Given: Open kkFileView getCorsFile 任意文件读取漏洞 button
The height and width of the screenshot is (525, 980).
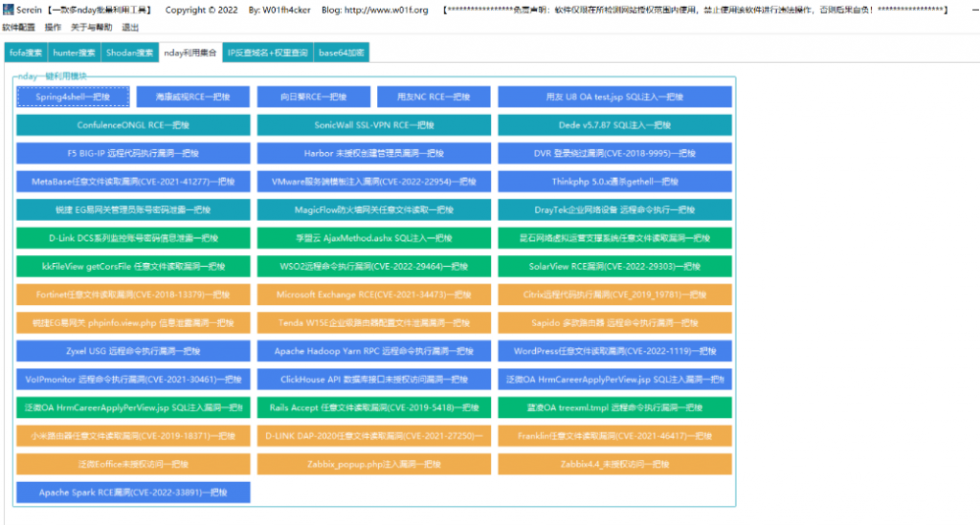Looking at the screenshot, I should pyautogui.click(x=133, y=266).
